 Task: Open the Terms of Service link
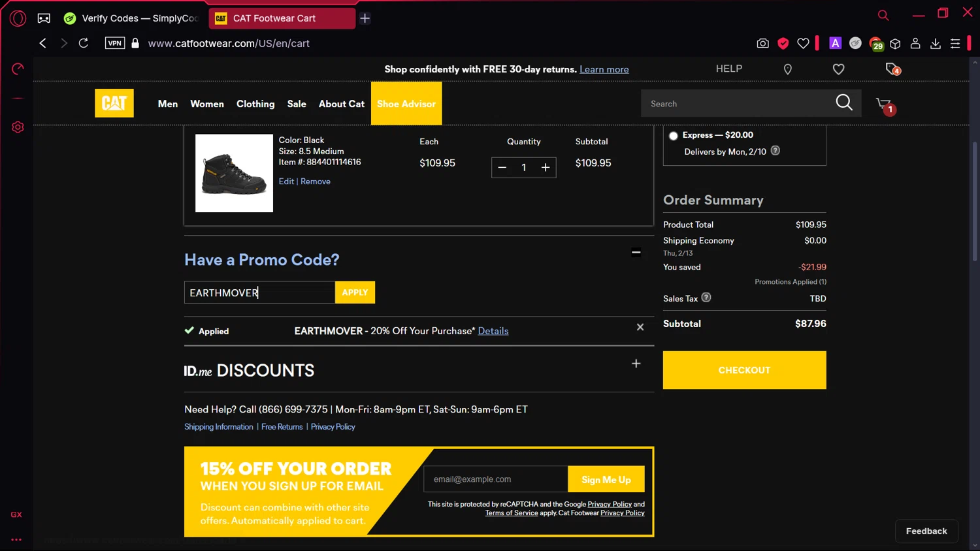pos(512,513)
